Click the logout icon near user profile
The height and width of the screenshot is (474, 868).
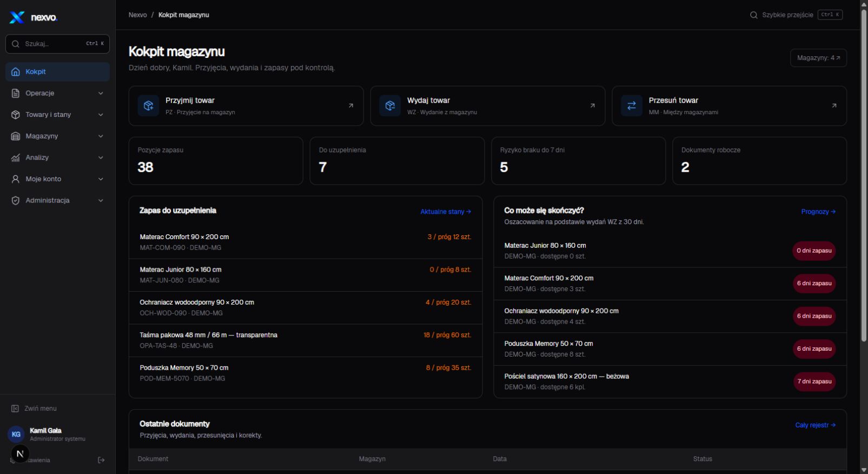101,460
